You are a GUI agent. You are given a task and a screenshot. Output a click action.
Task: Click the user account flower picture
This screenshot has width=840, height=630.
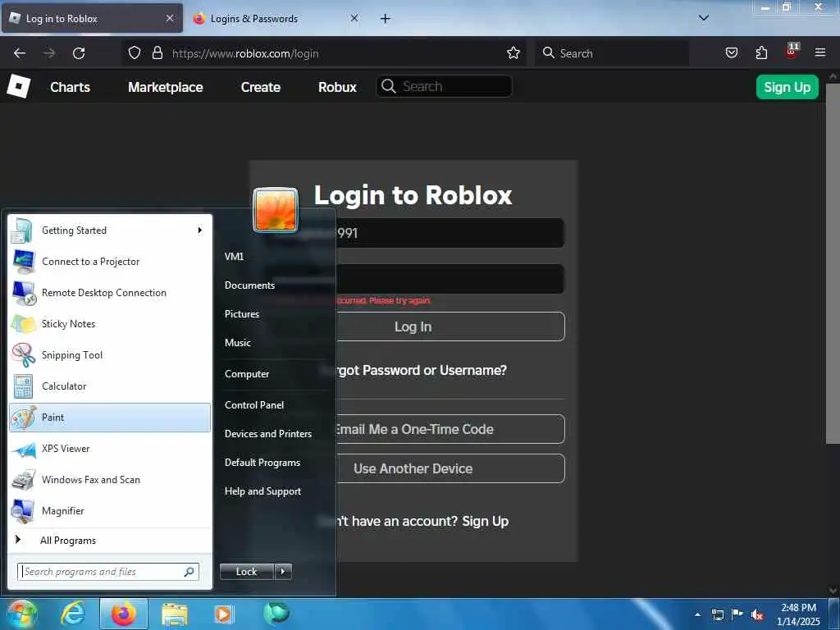(276, 209)
